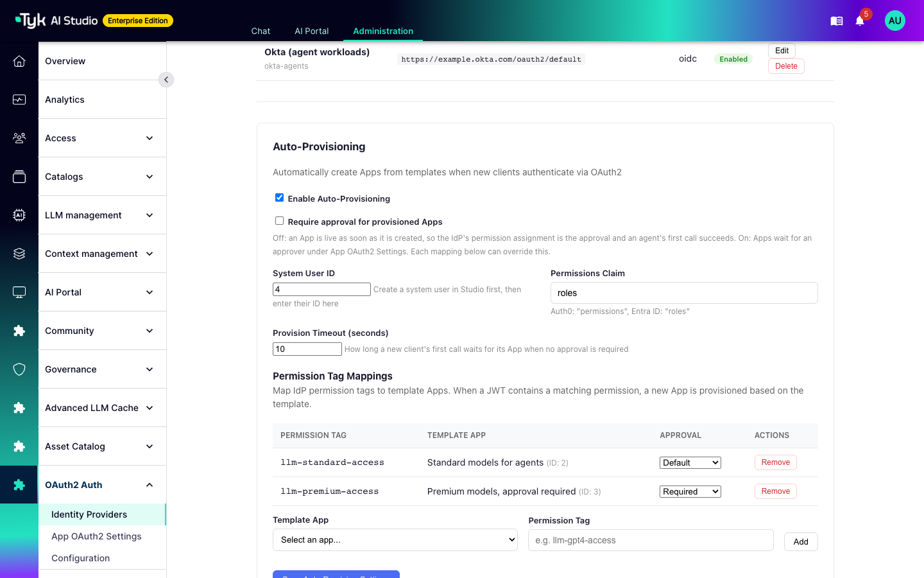Screen dimensions: 924x578
Task: Open the Community puzzle-piece icon
Action: (19, 331)
